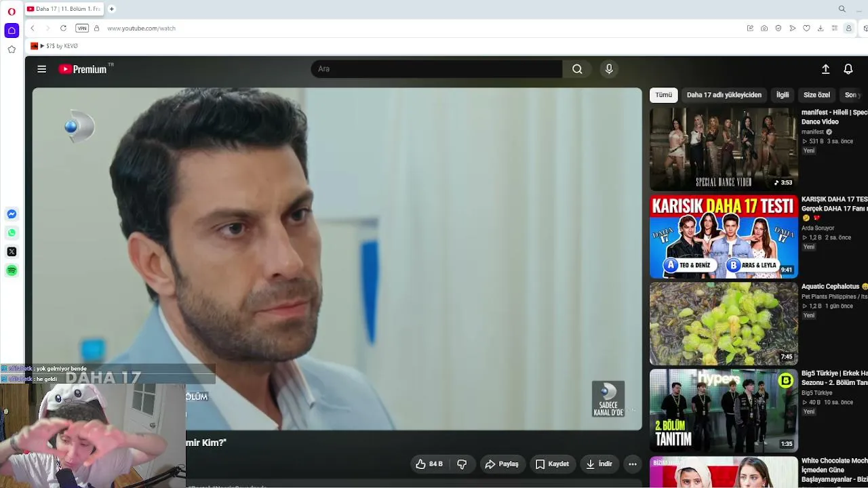Click the YouTube search field 'Ara'

[437, 69]
